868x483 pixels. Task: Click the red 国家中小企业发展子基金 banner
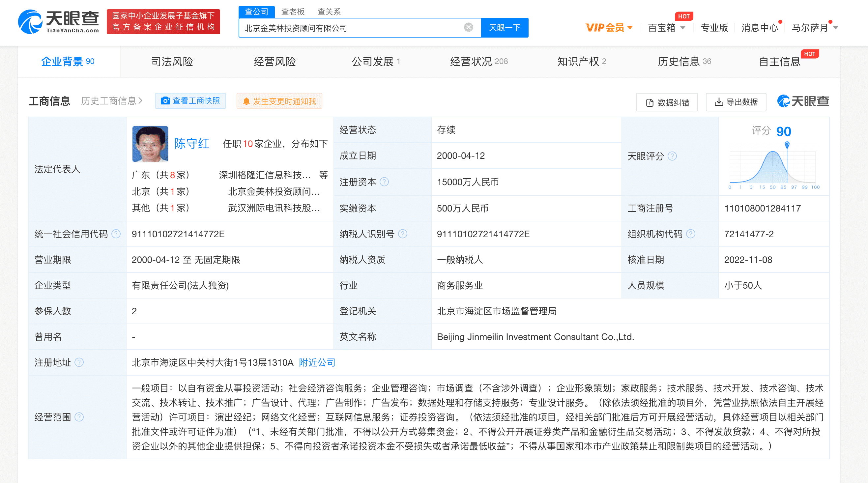(163, 21)
